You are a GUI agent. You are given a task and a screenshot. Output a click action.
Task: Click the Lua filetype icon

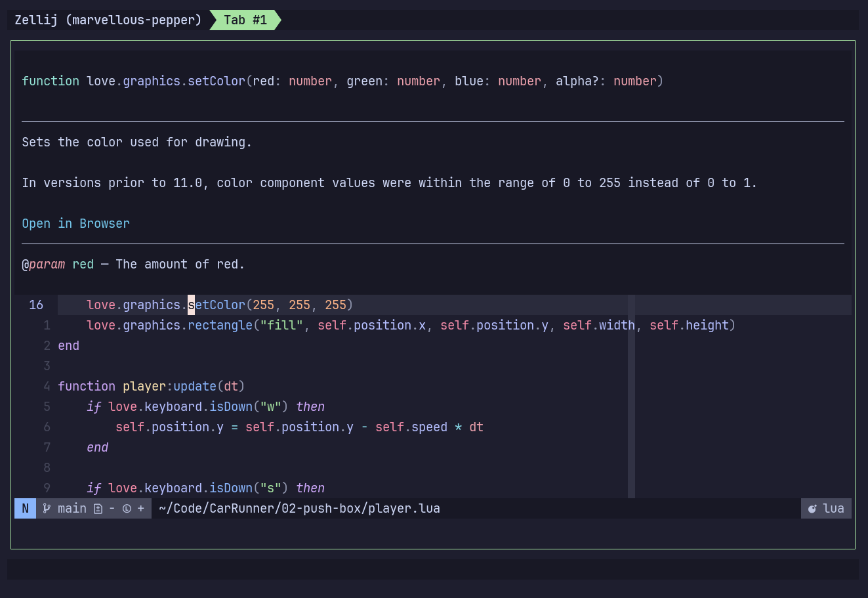pyautogui.click(x=812, y=509)
